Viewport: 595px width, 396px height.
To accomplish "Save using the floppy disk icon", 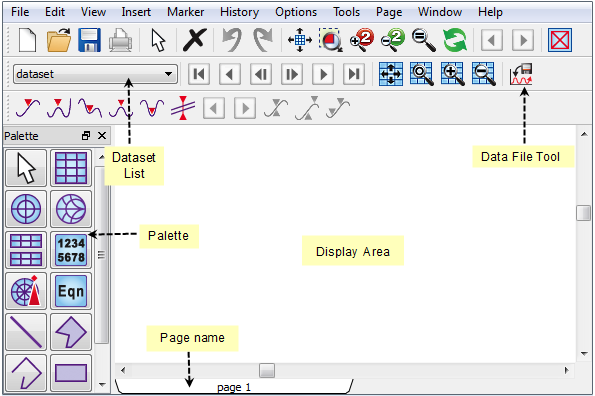I will [x=90, y=40].
